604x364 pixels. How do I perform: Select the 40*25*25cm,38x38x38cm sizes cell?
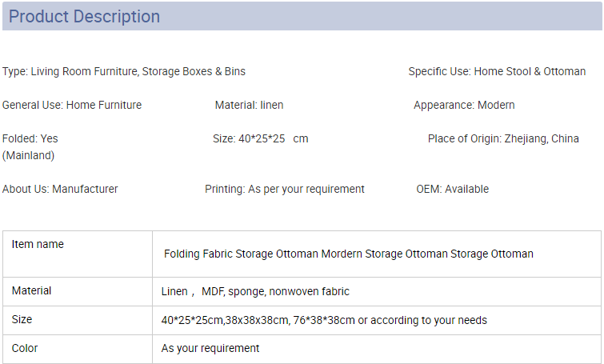tap(377, 321)
